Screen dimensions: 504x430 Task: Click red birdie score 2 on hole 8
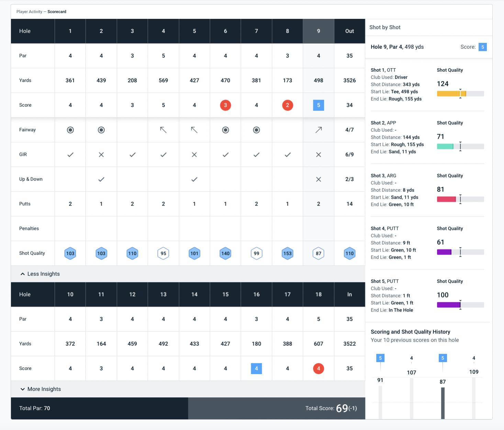(x=288, y=105)
